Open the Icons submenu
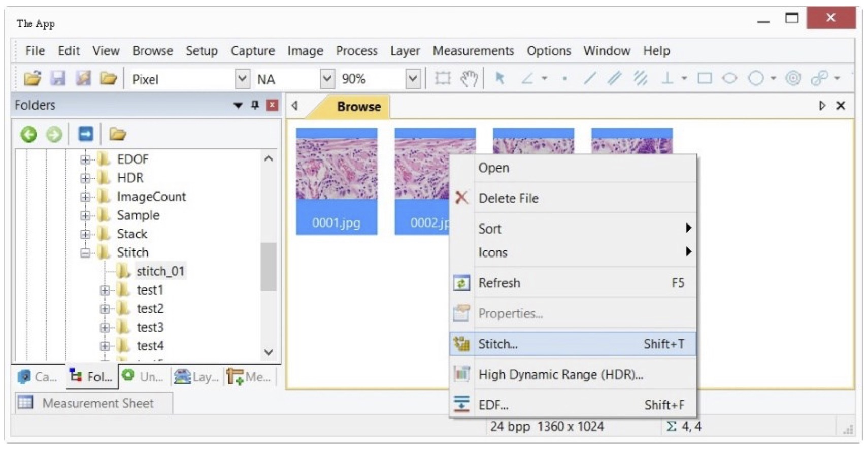 [573, 252]
